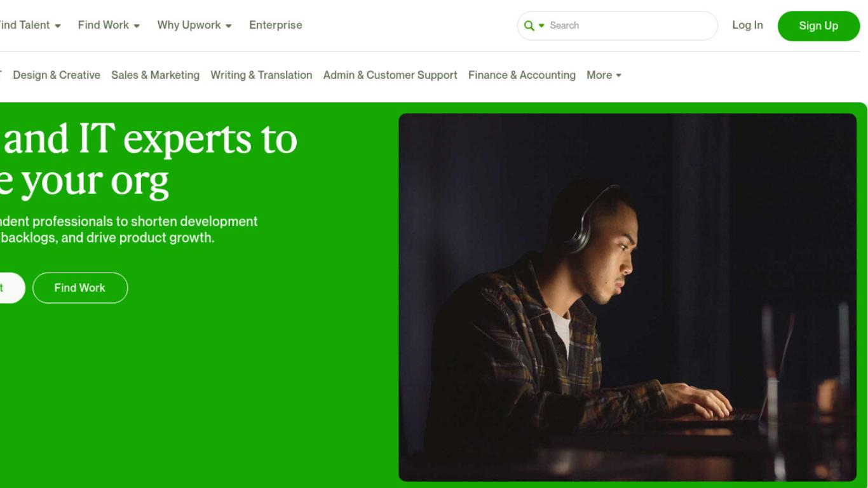
Task: Choose the Finance & Accounting category
Action: pyautogui.click(x=522, y=75)
